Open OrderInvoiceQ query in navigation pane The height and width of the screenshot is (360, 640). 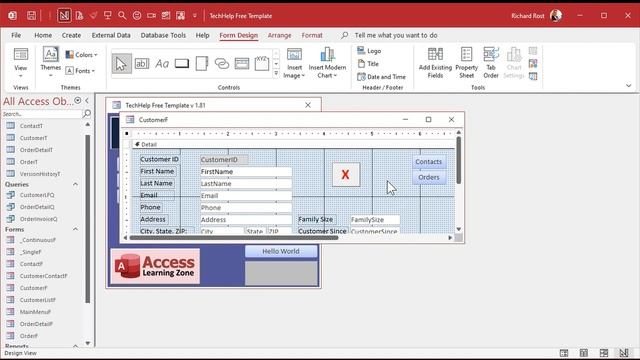[x=38, y=219]
